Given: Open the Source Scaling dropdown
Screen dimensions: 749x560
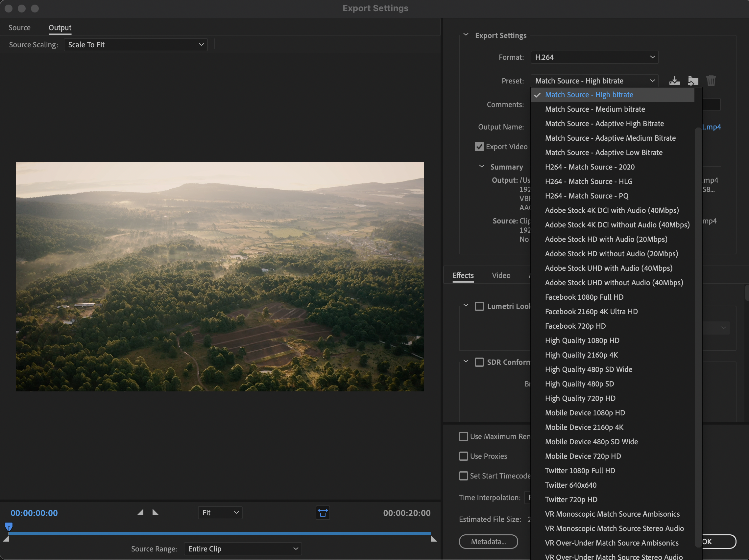Looking at the screenshot, I should pos(135,45).
